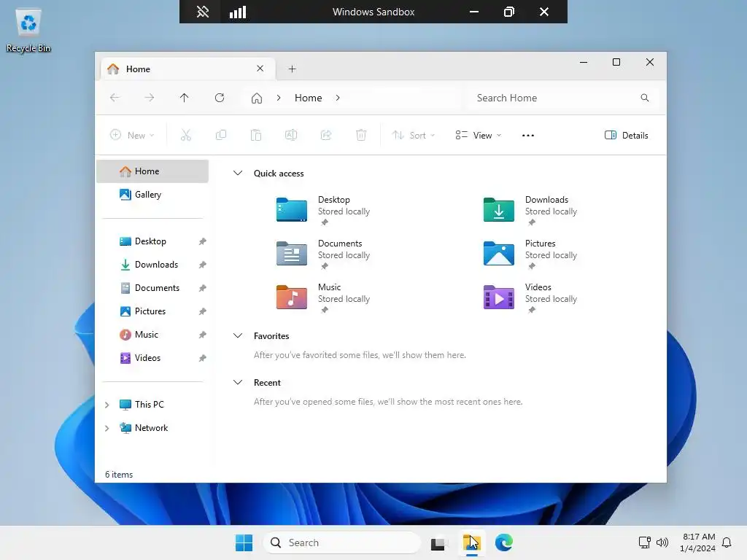The image size is (747, 560).
Task: Open notifications bell in taskbar
Action: tap(727, 542)
